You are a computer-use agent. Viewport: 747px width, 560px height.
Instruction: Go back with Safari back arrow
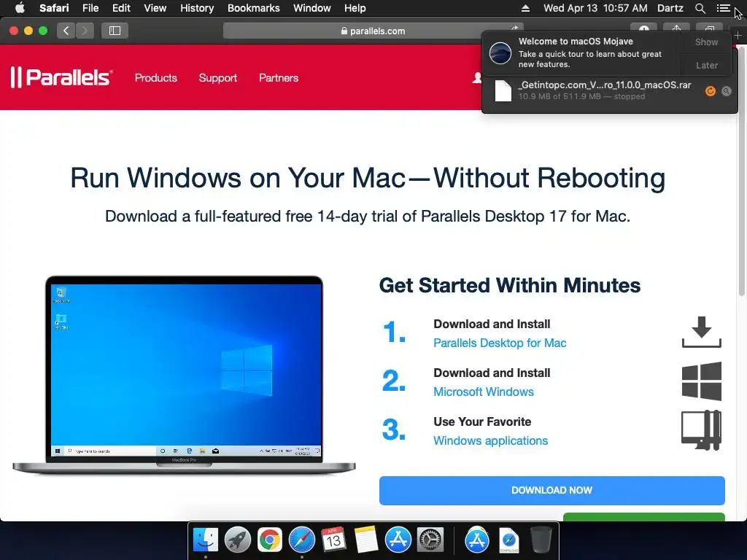[66, 31]
